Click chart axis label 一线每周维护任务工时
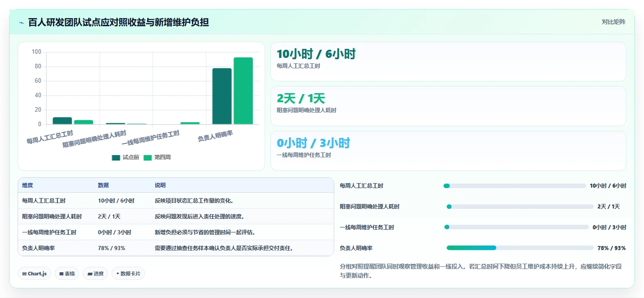The width and height of the screenshot is (644, 298). click(151, 138)
